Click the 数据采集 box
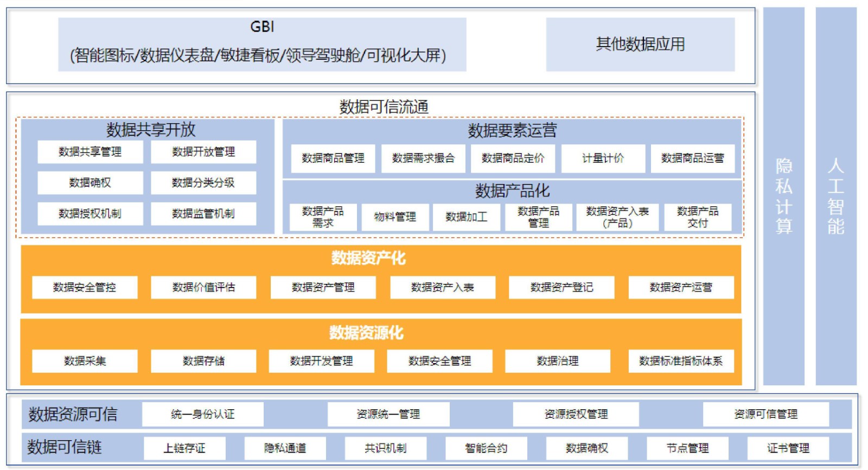This screenshot has width=868, height=470. pyautogui.click(x=85, y=361)
